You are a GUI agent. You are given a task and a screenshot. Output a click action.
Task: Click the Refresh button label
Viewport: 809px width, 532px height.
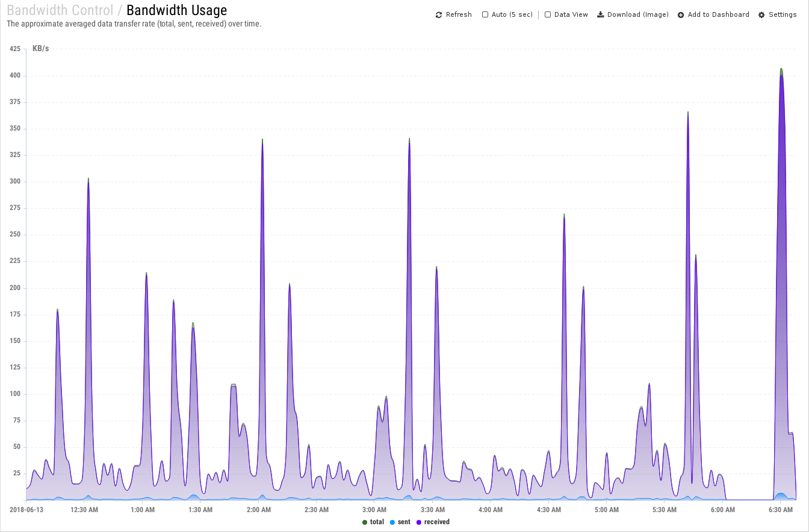(x=459, y=14)
